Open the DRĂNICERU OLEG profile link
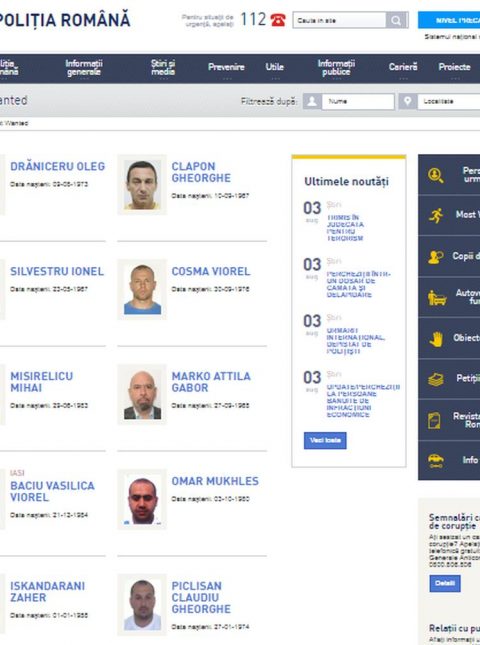This screenshot has width=480, height=645. pos(58,167)
